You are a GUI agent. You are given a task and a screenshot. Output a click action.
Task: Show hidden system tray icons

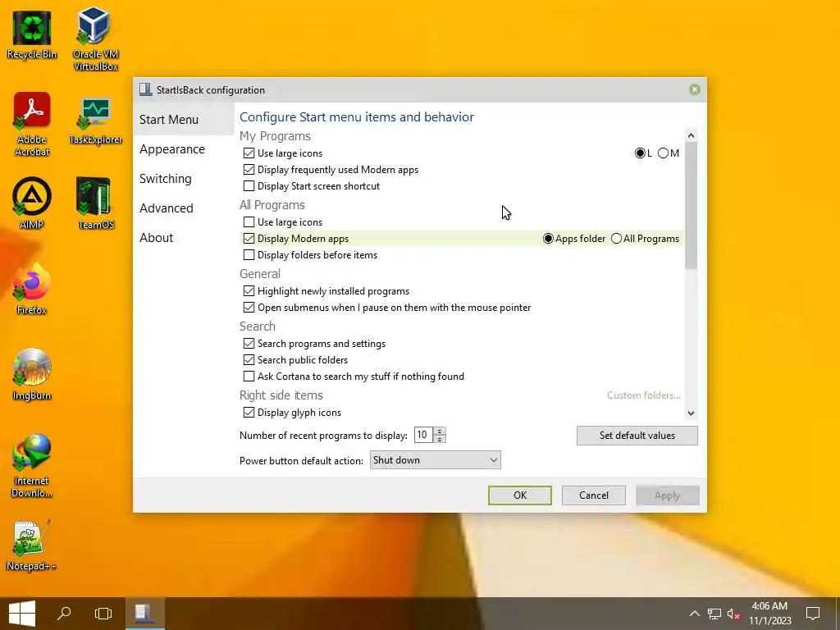[694, 614]
